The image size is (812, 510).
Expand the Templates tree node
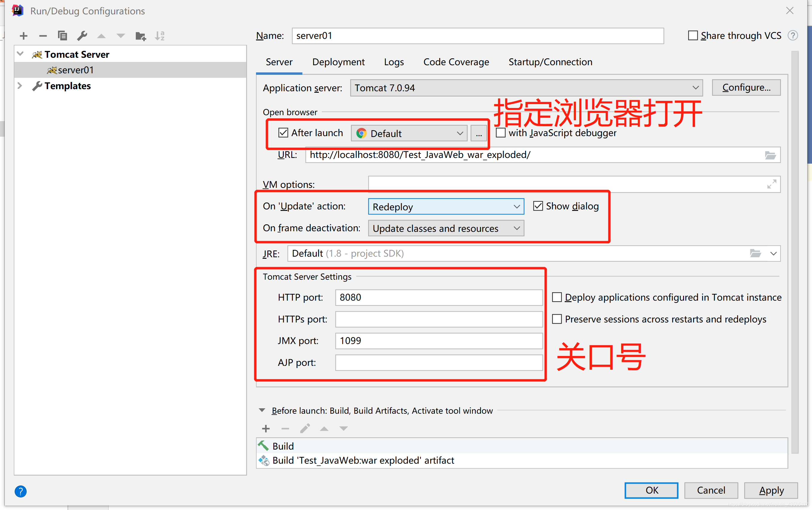click(20, 86)
